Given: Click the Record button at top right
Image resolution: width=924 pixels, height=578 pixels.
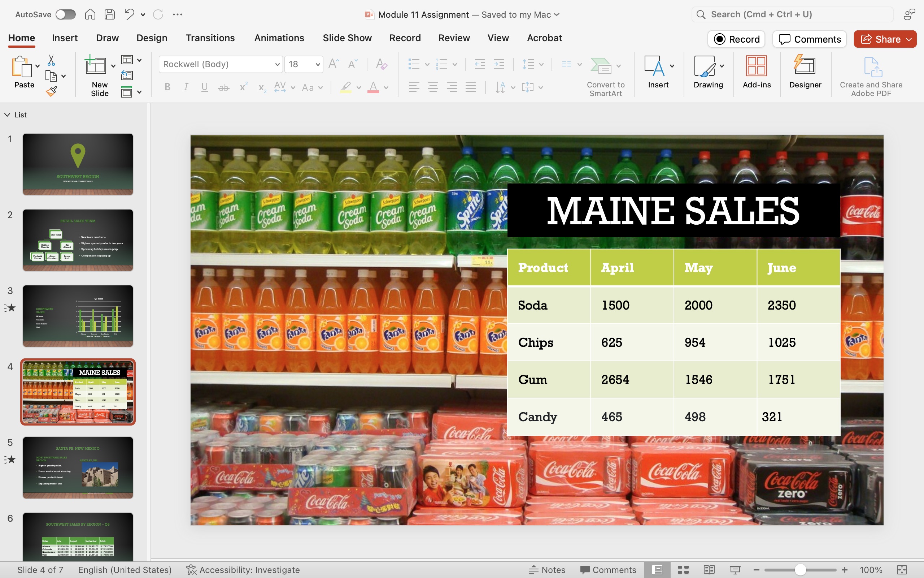Looking at the screenshot, I should tap(736, 39).
